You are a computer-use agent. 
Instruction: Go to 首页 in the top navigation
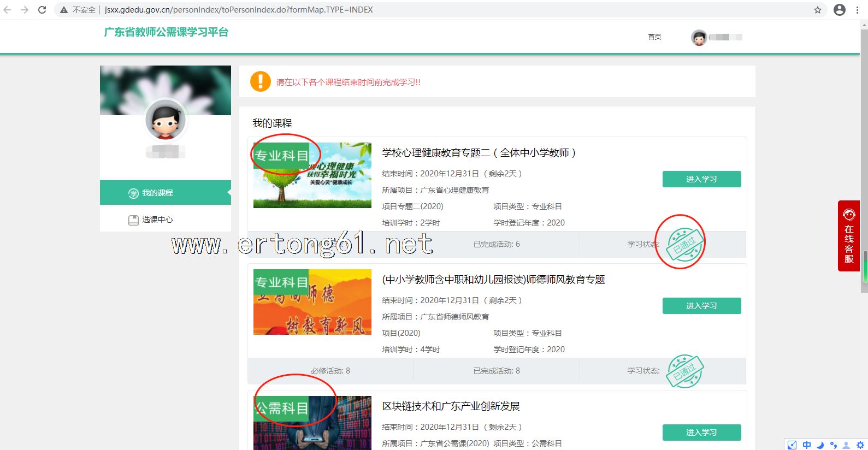coord(654,37)
